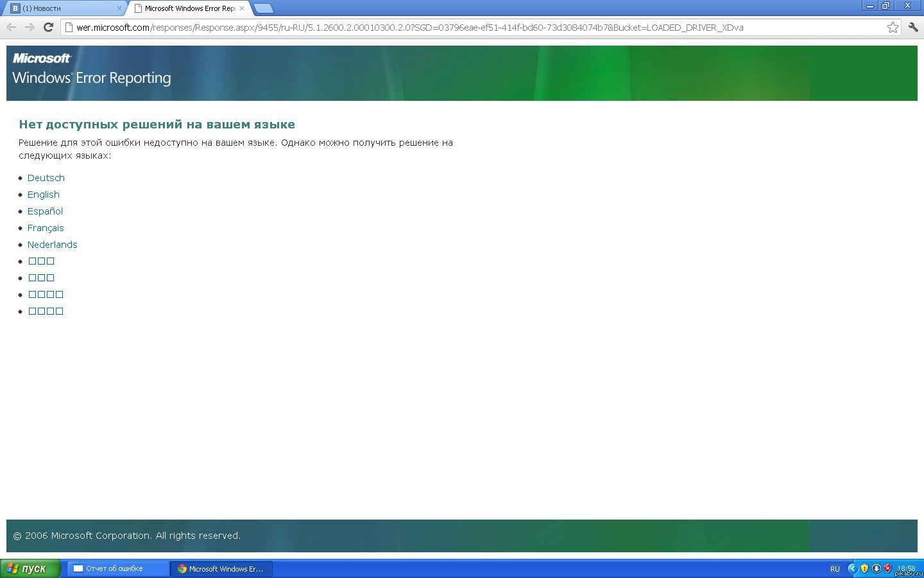Click the 2006 Microsoft Corporation copyright text

[x=127, y=536]
